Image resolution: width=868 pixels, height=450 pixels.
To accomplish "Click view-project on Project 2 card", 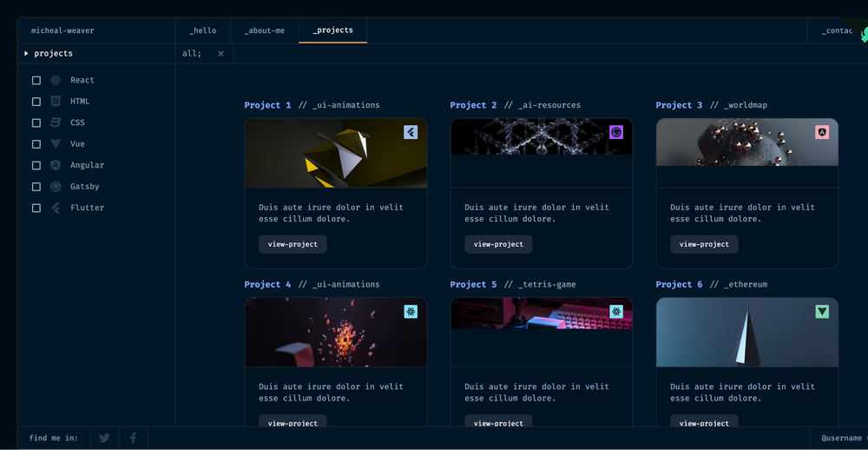I will coord(498,244).
